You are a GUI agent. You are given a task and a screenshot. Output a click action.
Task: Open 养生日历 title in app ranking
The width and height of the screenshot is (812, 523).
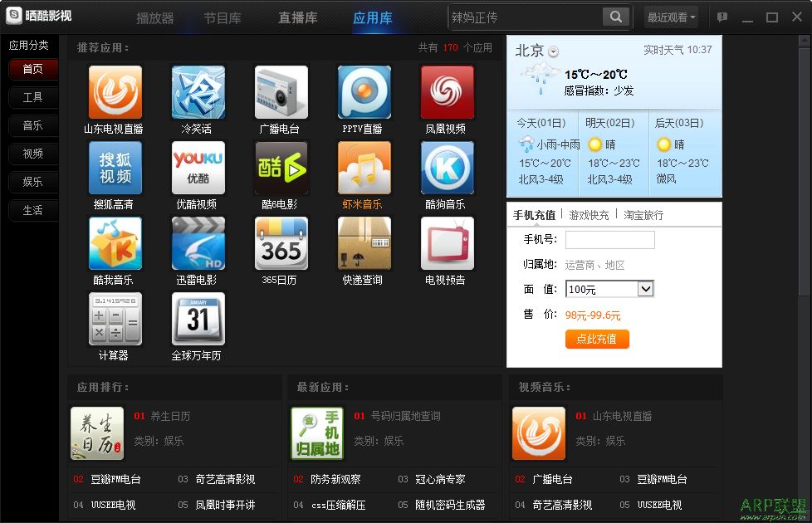(x=170, y=417)
